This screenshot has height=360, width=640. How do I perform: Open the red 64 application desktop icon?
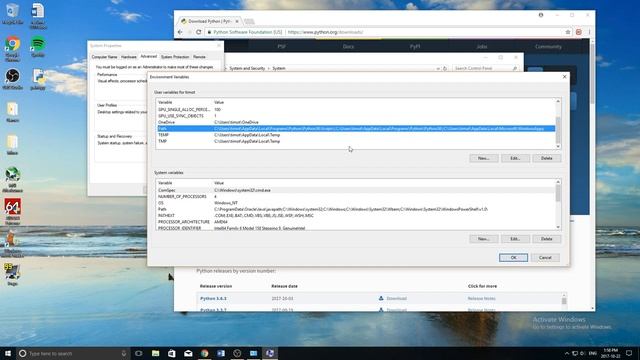(x=12, y=211)
